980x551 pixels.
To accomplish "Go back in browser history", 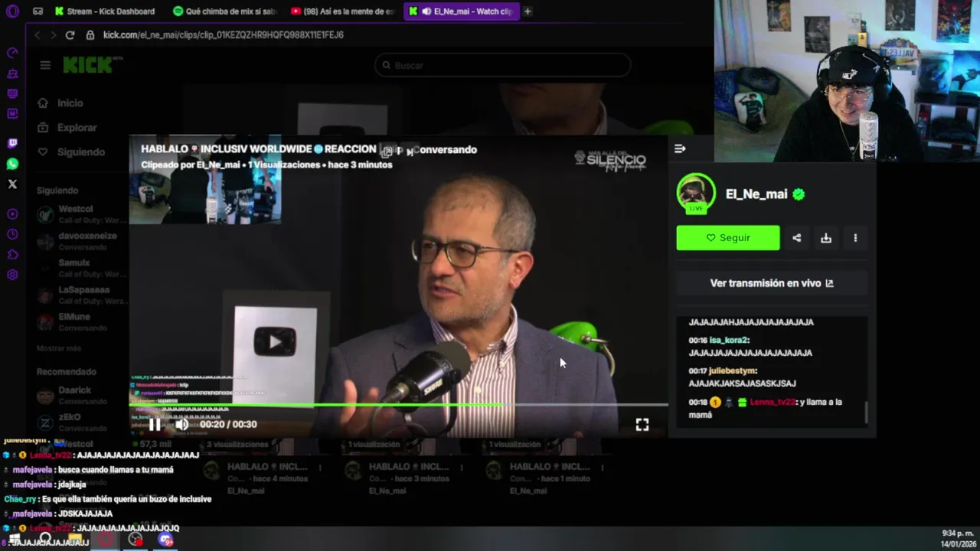I will (x=37, y=35).
